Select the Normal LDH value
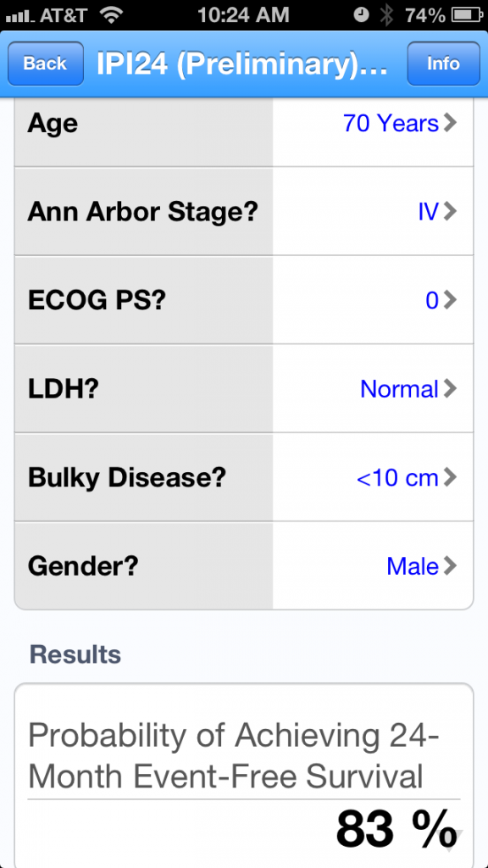This screenshot has width=488, height=868. click(400, 388)
